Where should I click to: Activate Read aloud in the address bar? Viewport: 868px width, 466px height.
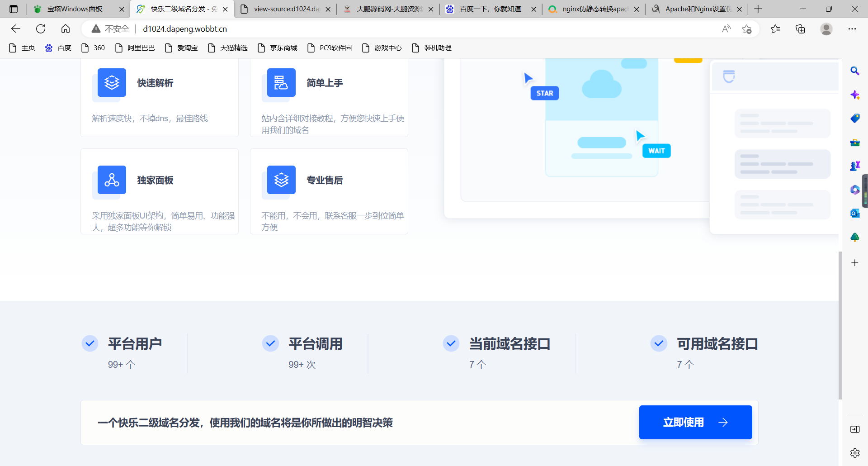726,29
